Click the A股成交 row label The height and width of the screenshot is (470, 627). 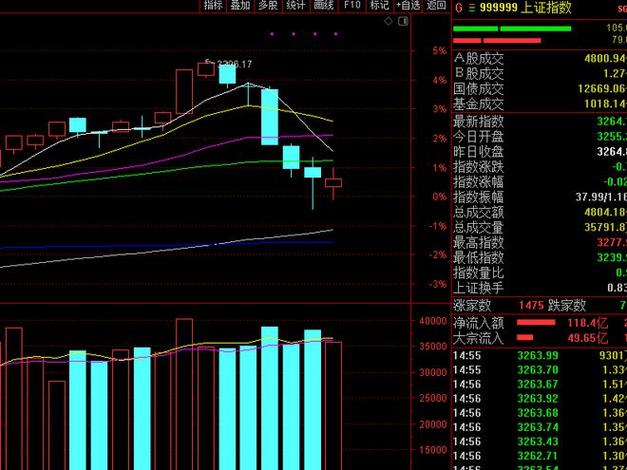click(x=478, y=59)
